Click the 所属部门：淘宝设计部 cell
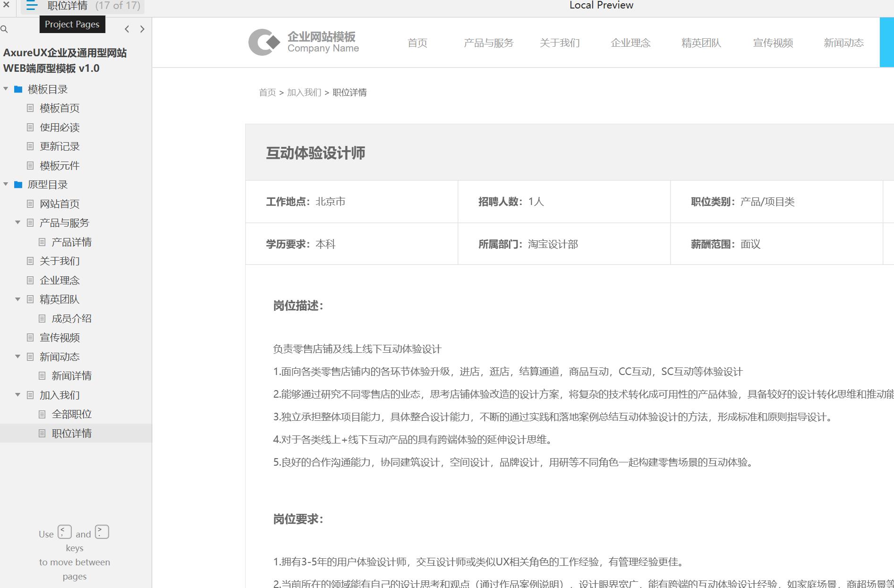894x588 pixels. [564, 244]
